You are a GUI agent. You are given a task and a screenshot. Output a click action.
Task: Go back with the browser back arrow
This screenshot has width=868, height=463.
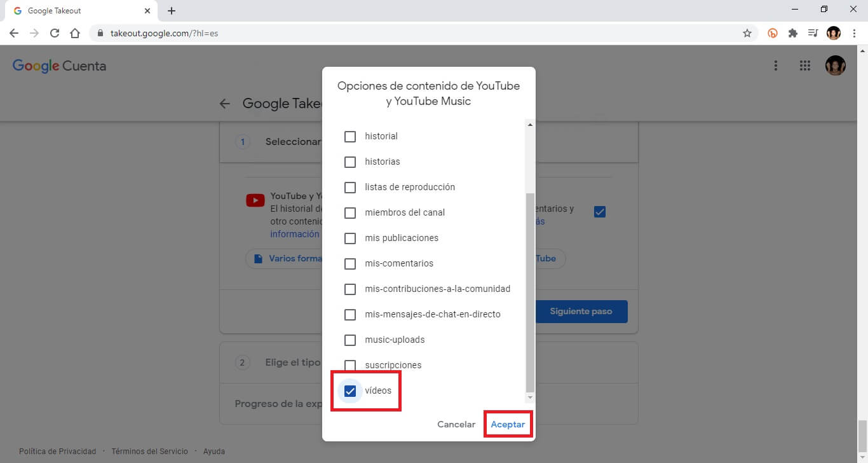(14, 33)
